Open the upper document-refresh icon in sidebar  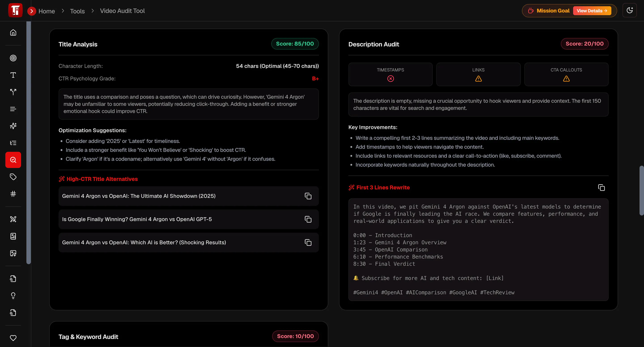13,279
